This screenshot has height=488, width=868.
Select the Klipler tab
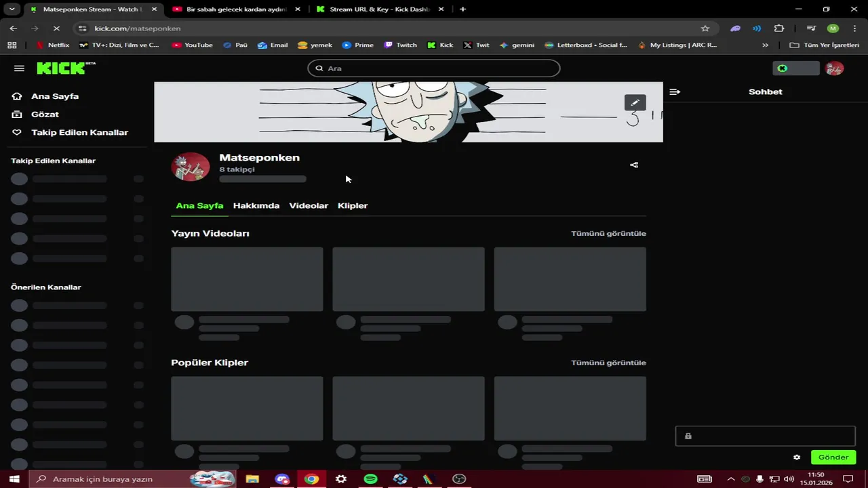pyautogui.click(x=353, y=205)
